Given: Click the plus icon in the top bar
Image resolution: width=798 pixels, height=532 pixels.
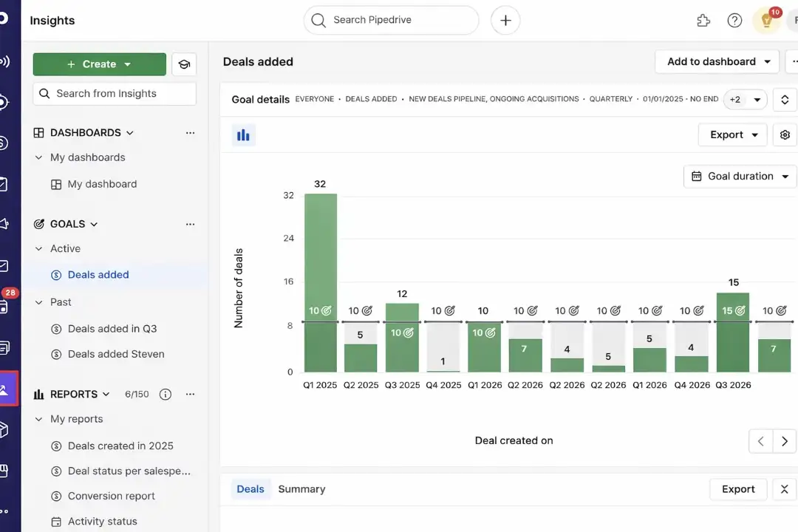Looking at the screenshot, I should tap(505, 20).
